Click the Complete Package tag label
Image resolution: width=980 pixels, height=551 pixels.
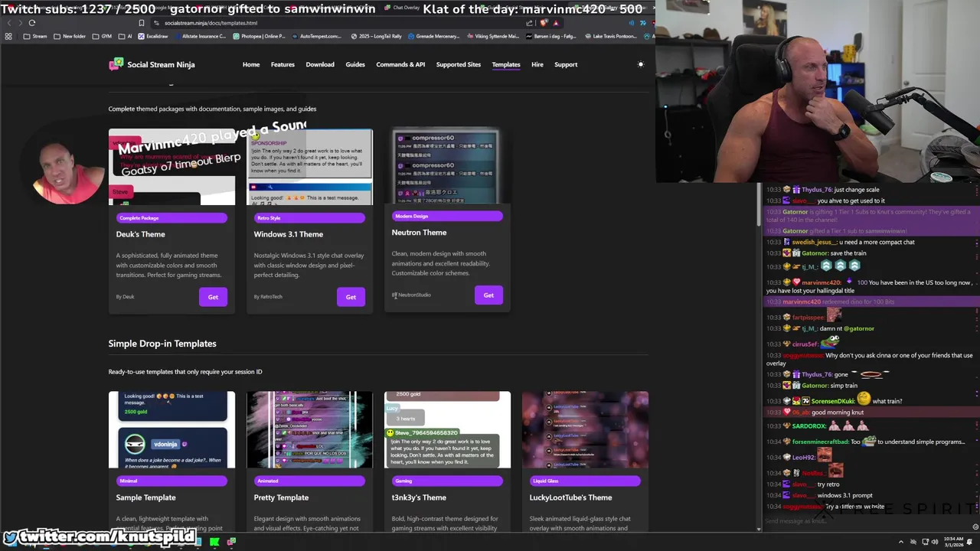[172, 218]
